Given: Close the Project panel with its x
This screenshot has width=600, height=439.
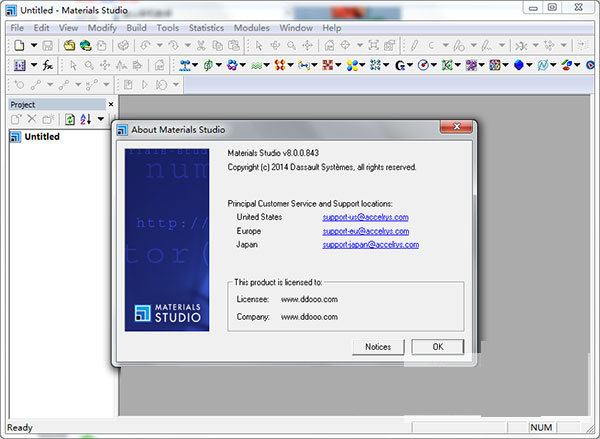Looking at the screenshot, I should click(111, 104).
